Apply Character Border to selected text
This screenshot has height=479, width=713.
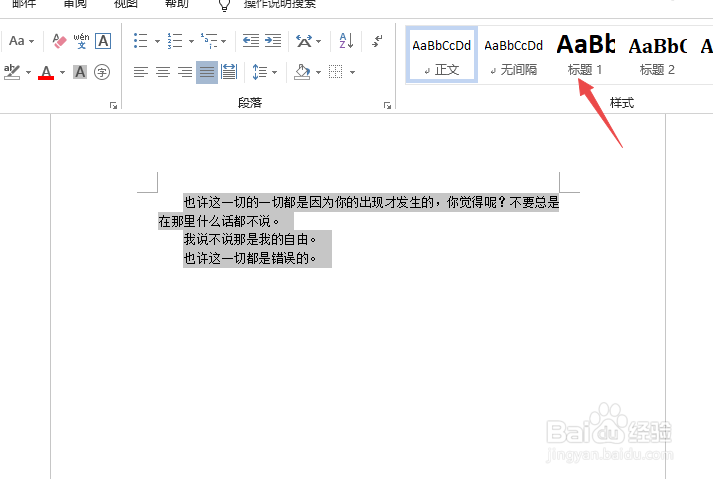(103, 41)
